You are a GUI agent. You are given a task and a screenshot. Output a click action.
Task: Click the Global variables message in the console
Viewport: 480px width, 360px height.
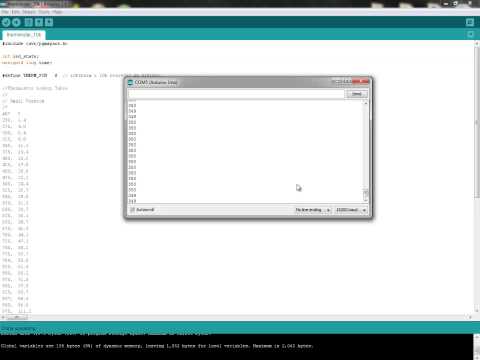157,346
